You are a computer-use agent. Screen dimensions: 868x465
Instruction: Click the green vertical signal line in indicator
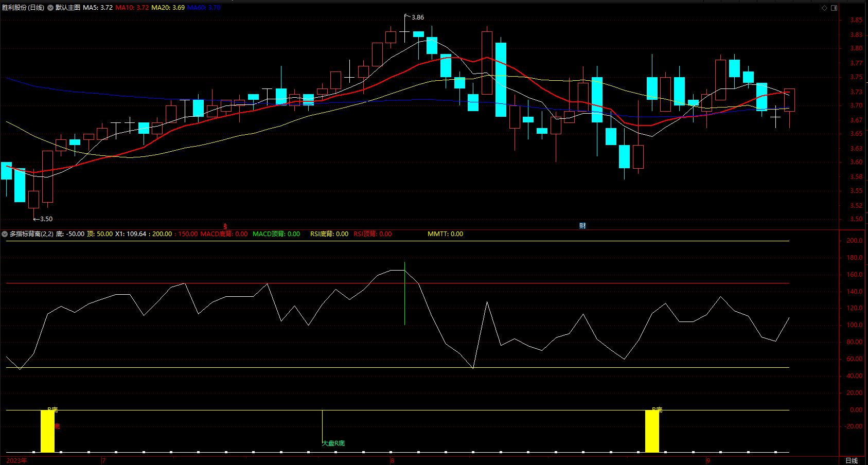coord(404,294)
